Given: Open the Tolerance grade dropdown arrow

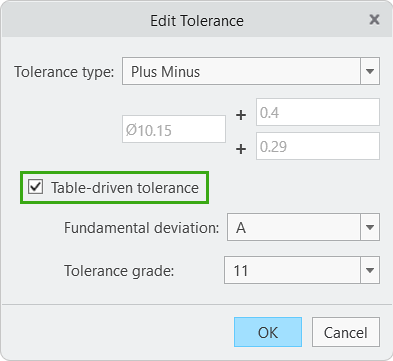Looking at the screenshot, I should tap(370, 270).
